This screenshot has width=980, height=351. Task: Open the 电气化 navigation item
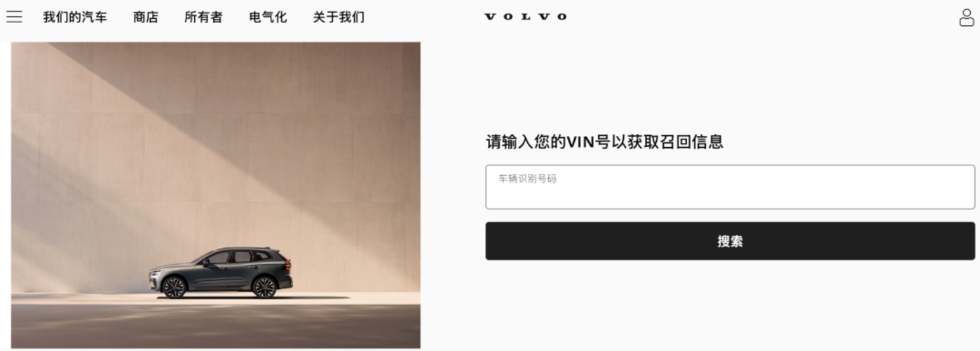[x=268, y=17]
